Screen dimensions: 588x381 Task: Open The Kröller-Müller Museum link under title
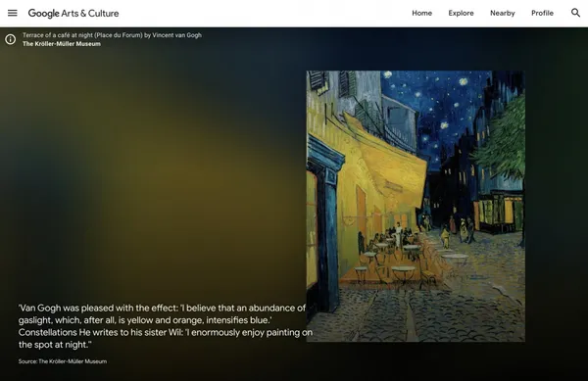click(62, 44)
